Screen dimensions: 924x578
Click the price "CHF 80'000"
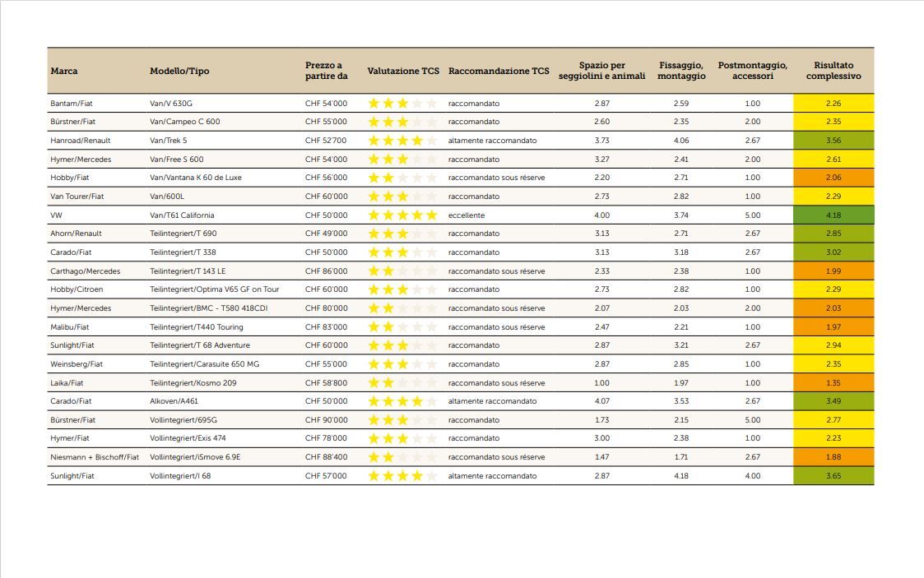tap(326, 308)
